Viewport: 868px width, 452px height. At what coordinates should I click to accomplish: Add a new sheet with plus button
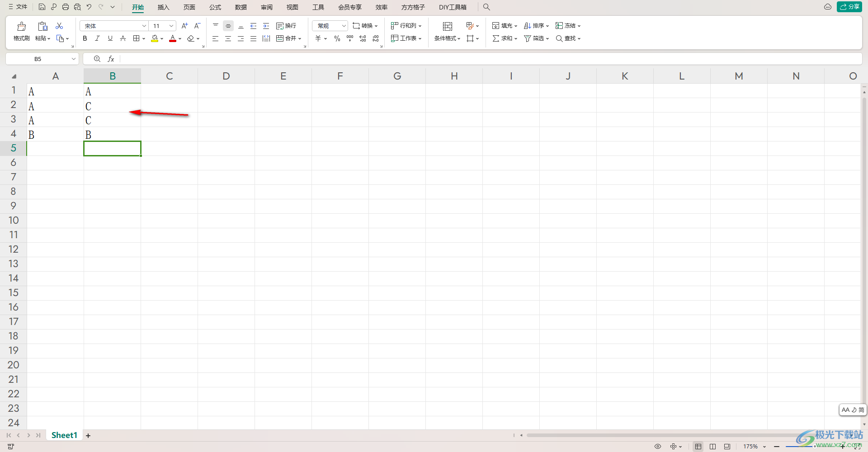[x=88, y=436]
